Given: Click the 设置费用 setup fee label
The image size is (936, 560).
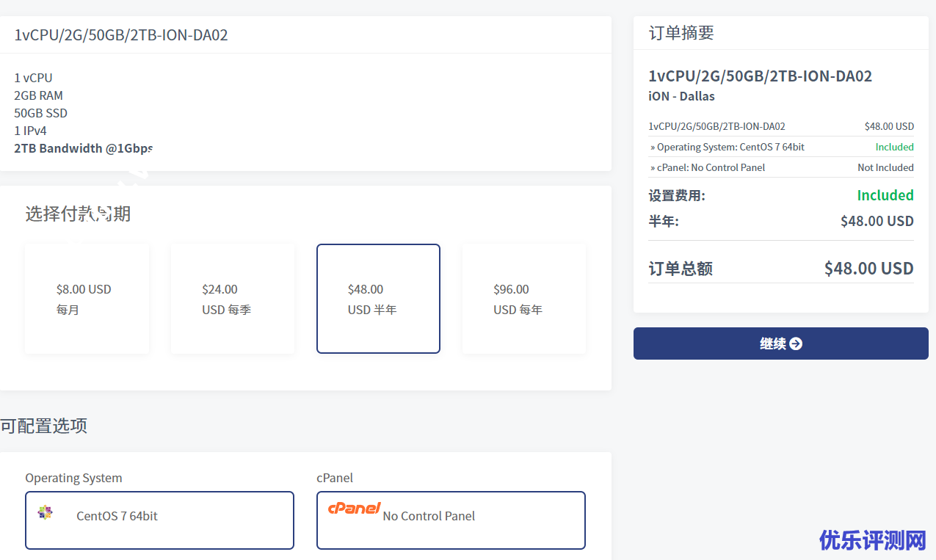Looking at the screenshot, I should coord(677,196).
